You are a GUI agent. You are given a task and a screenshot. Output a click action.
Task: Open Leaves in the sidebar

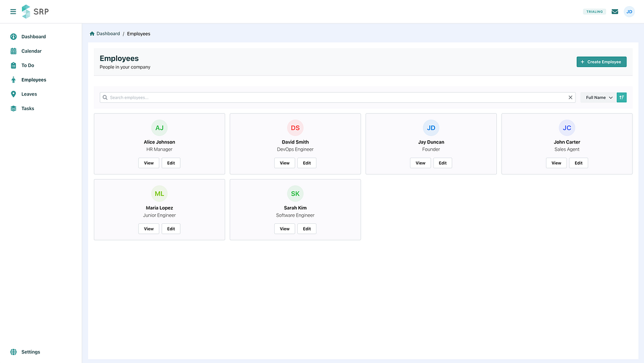point(29,94)
